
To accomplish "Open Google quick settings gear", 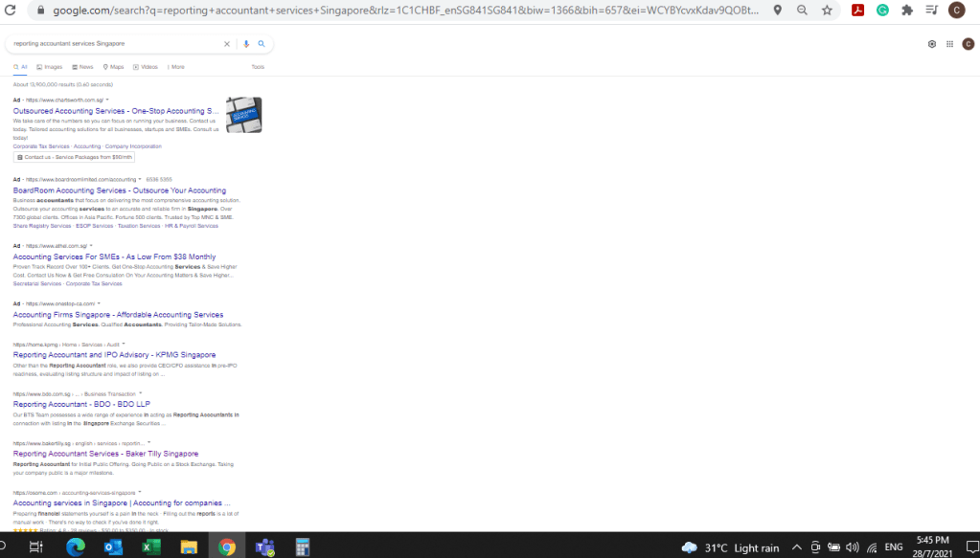I will pyautogui.click(x=932, y=44).
